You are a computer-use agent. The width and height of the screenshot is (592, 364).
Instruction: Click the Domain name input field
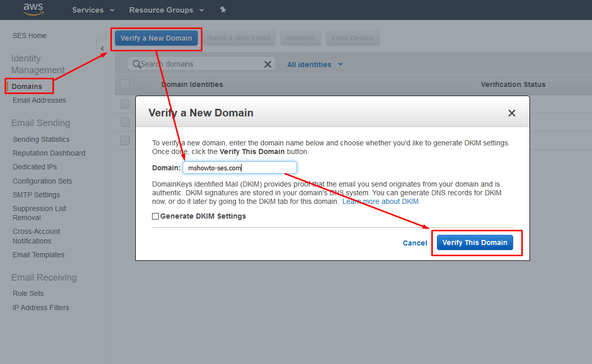(239, 168)
